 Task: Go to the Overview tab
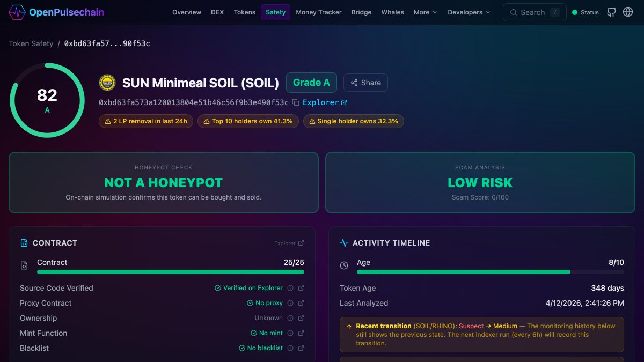click(187, 12)
